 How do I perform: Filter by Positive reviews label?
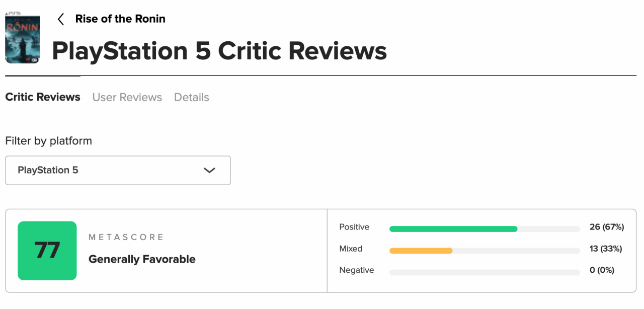pos(354,227)
